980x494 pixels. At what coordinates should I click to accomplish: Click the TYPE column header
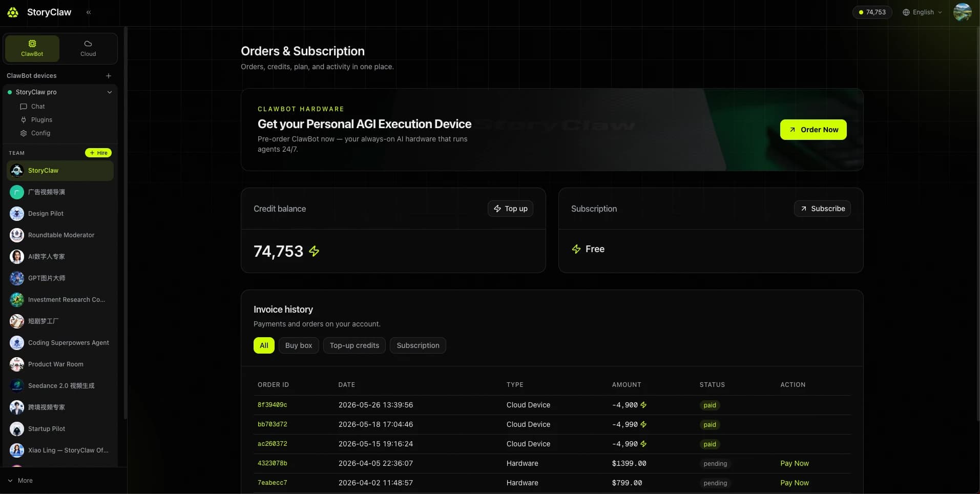[x=515, y=385]
